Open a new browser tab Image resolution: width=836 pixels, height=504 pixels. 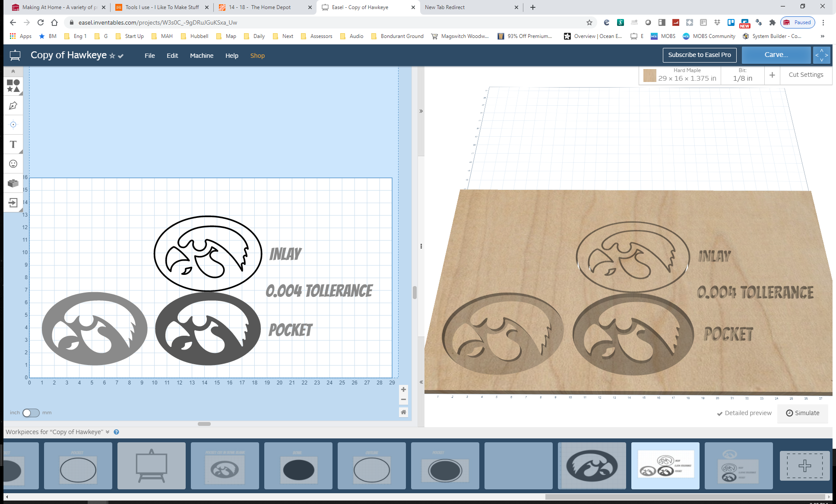[532, 7]
